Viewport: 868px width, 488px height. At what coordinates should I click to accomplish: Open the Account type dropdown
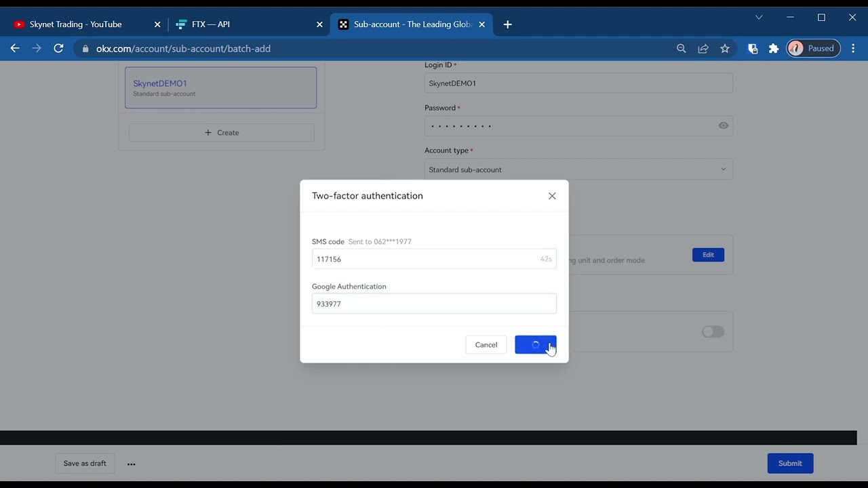pyautogui.click(x=578, y=169)
